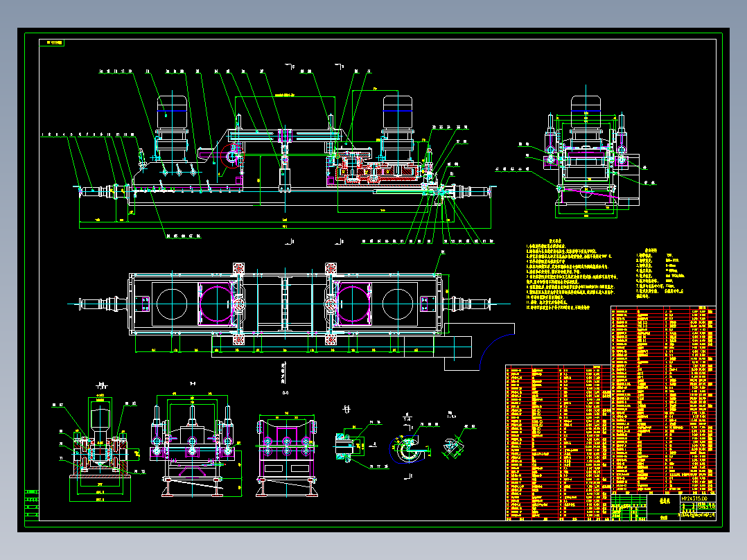
Task: Select the D-D section view with six rollers
Action: [x=287, y=455]
